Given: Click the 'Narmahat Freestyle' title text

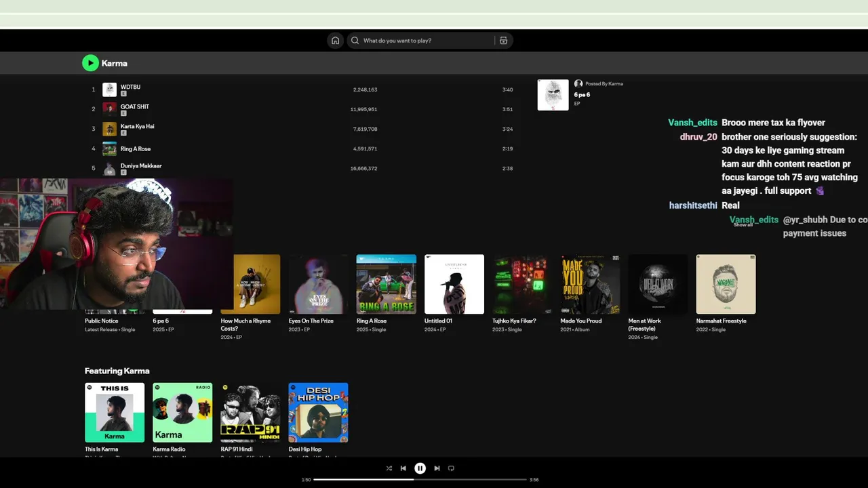Looking at the screenshot, I should (721, 321).
